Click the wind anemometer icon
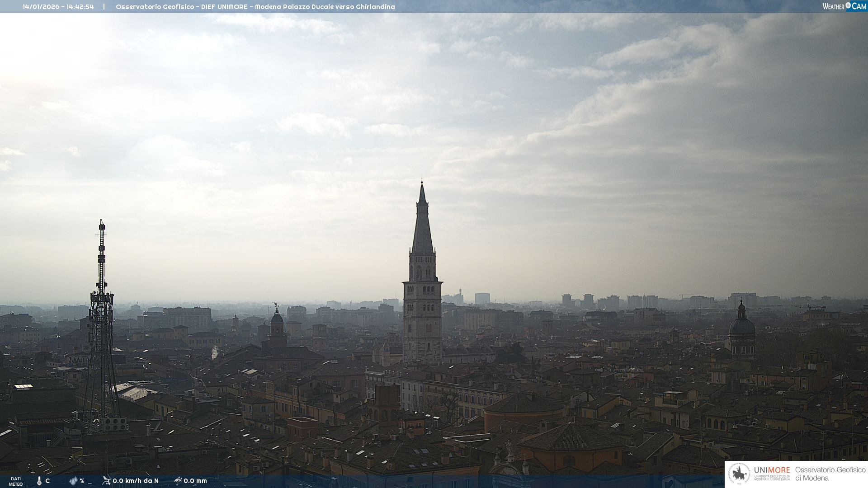 [x=106, y=481]
